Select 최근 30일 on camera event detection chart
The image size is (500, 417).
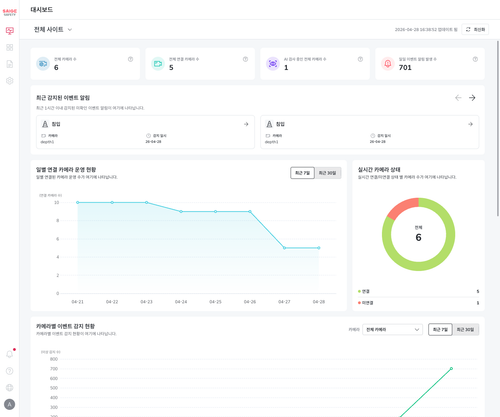click(x=466, y=330)
